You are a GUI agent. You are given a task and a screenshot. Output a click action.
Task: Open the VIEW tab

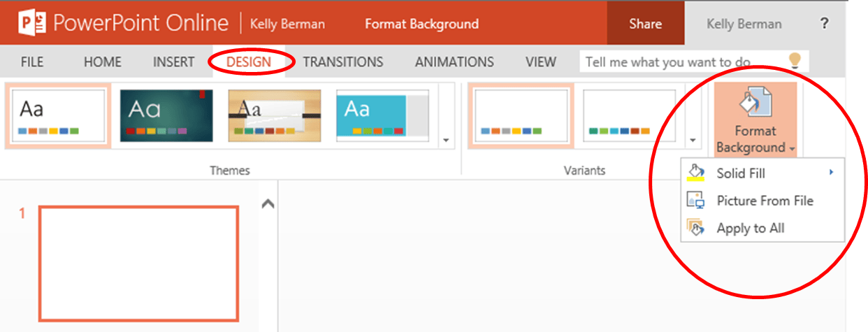[540, 62]
